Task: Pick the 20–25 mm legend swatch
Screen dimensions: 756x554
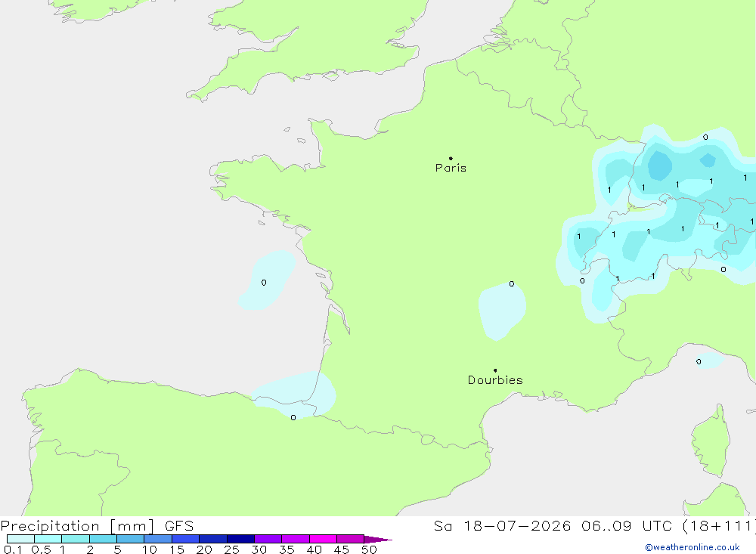Action: (213, 539)
